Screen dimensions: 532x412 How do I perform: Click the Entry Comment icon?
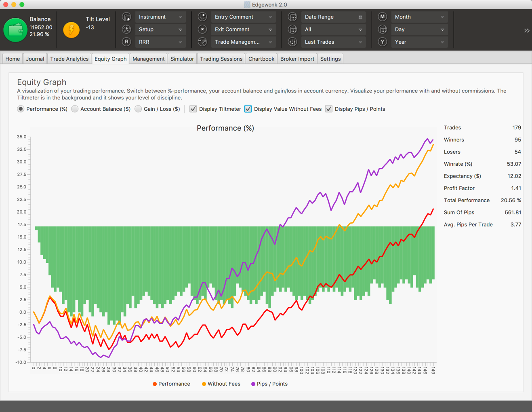click(202, 17)
